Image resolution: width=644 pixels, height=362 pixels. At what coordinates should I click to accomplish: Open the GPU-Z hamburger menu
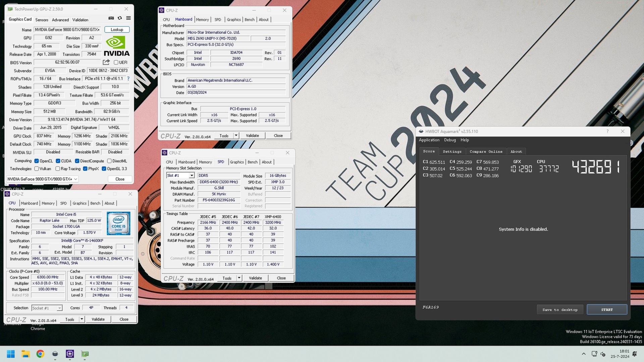tap(128, 18)
